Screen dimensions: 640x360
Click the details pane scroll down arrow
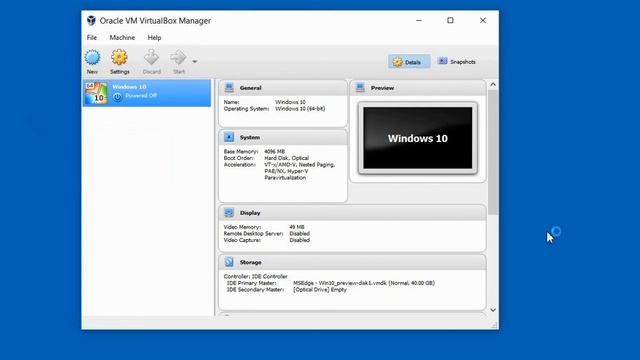tap(493, 310)
